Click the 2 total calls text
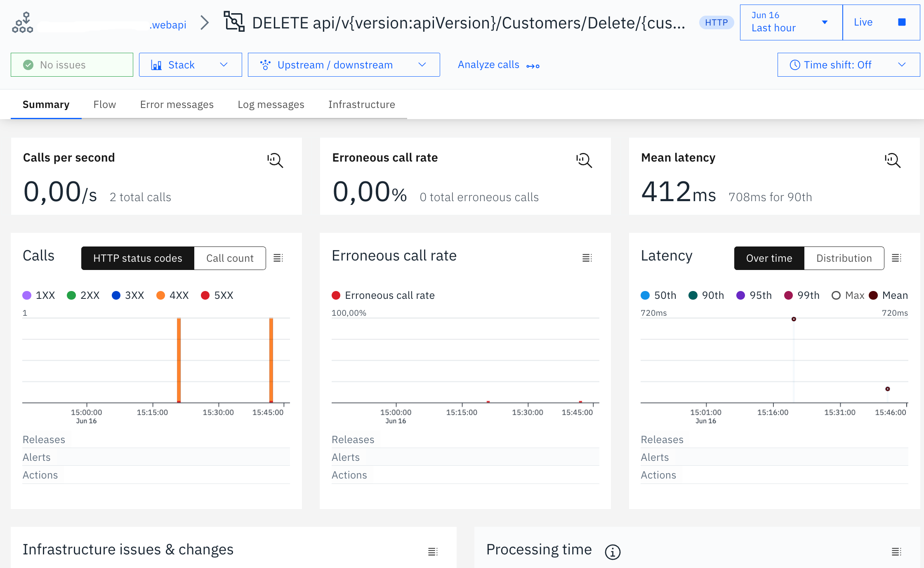 (x=140, y=197)
